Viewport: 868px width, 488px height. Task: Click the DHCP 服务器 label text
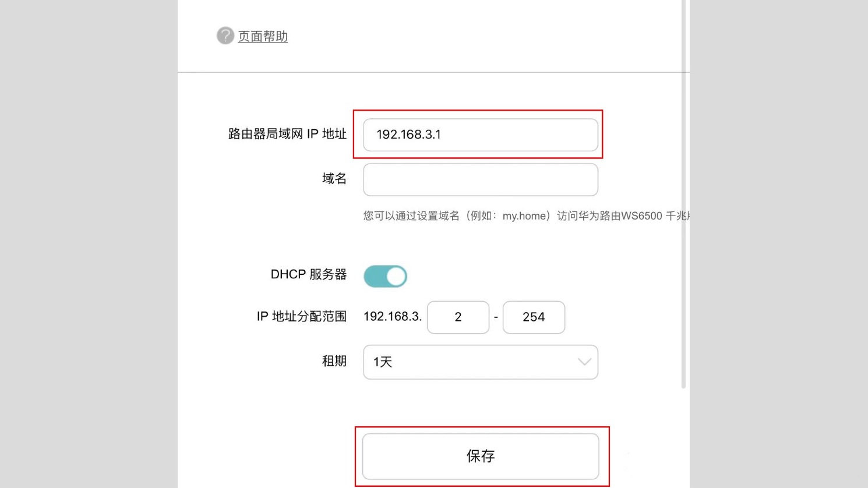pos(308,274)
